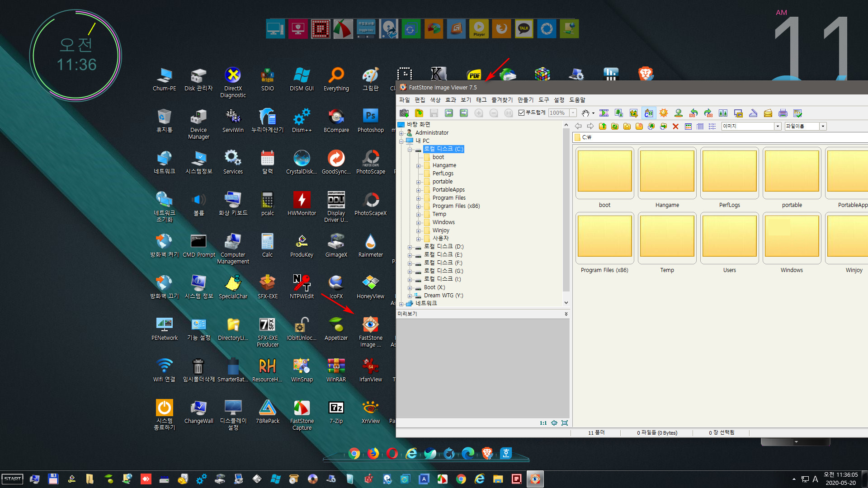Image resolution: width=868 pixels, height=488 pixels.
Task: Click the Chrome icon in the dock
Action: point(354,453)
